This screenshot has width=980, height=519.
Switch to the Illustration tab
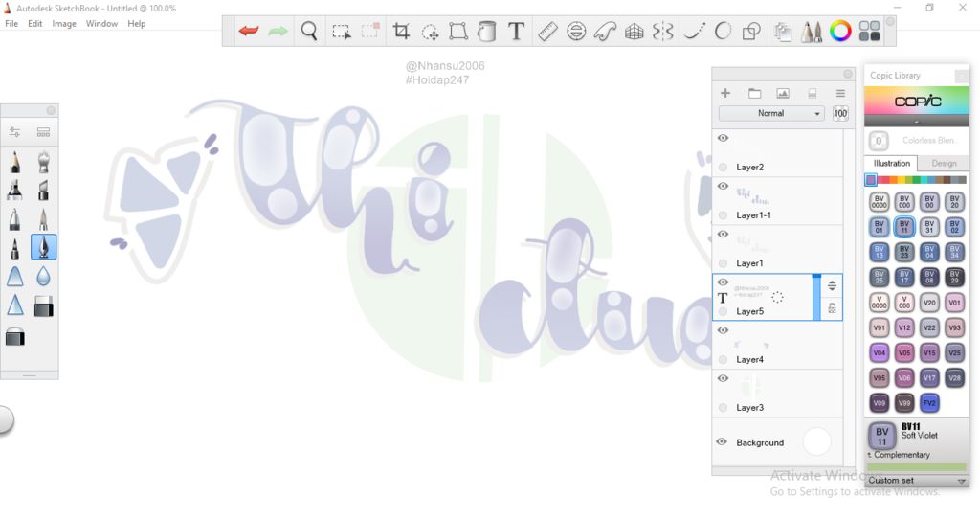pyautogui.click(x=891, y=163)
